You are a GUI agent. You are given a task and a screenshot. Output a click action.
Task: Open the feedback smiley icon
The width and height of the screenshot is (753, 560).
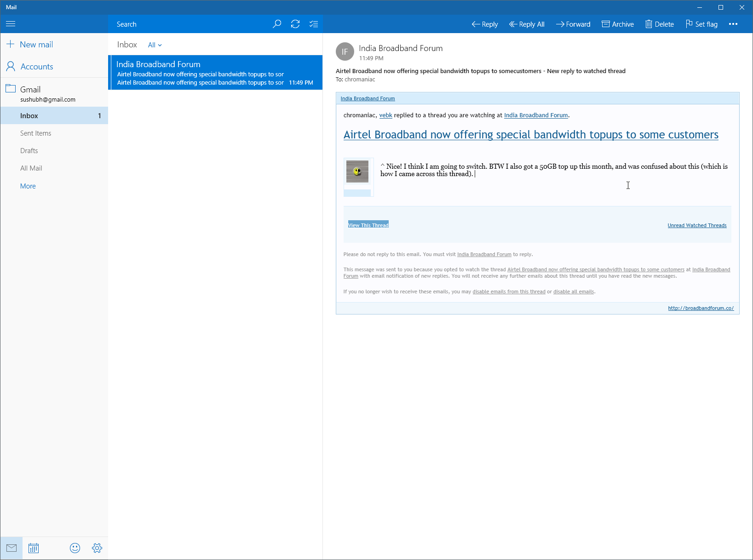pyautogui.click(x=75, y=548)
